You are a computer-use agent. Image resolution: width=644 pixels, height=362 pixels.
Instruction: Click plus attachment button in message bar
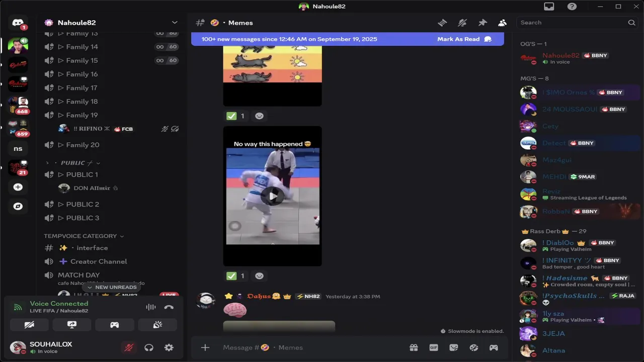[205, 347]
